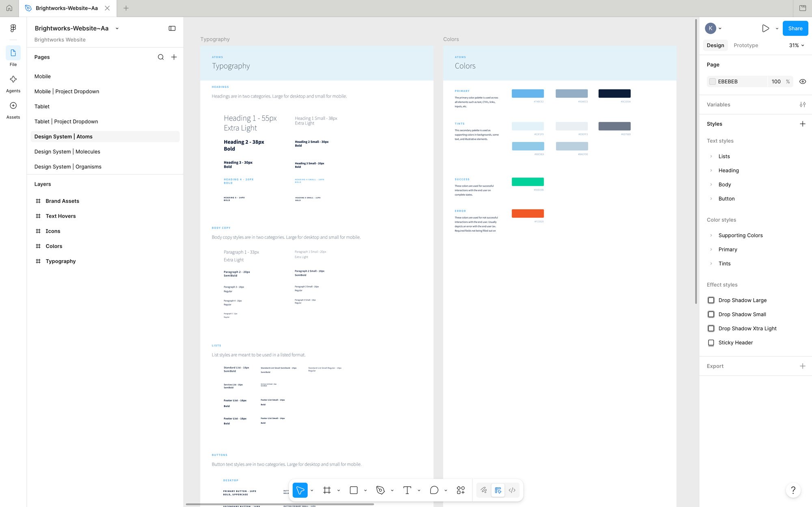The width and height of the screenshot is (812, 507).
Task: Toggle the sidebar layout icon
Action: point(172,28)
